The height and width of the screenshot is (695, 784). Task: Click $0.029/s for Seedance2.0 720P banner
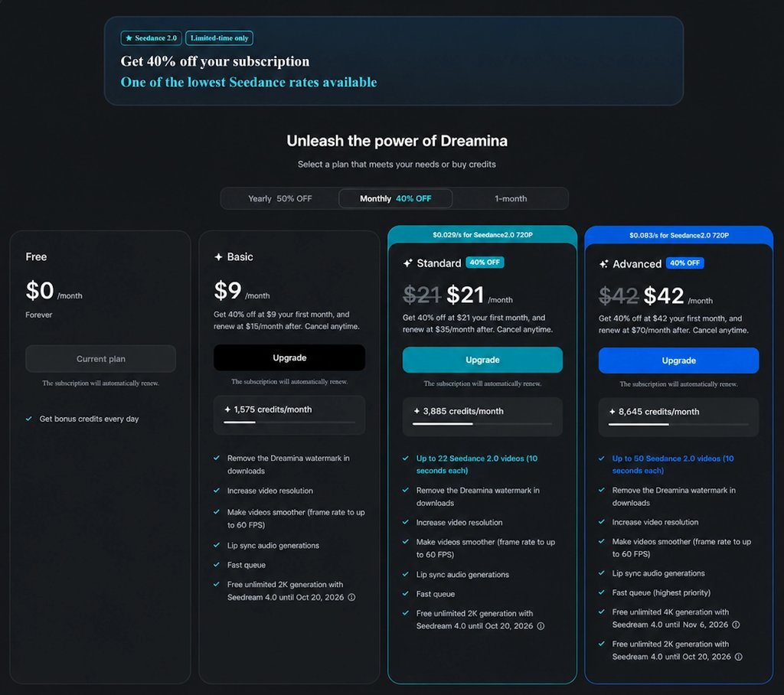point(482,234)
